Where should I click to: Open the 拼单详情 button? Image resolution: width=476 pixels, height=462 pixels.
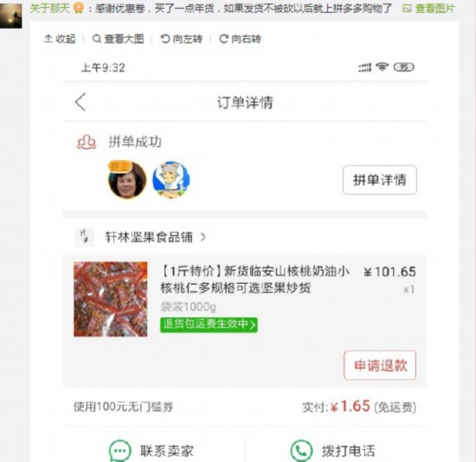pos(380,180)
